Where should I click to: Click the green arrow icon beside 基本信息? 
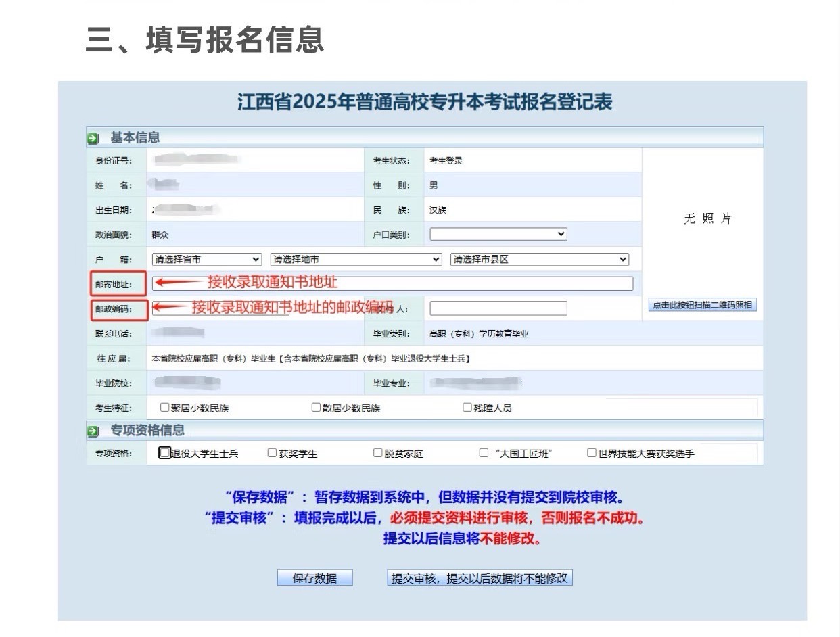click(x=91, y=136)
